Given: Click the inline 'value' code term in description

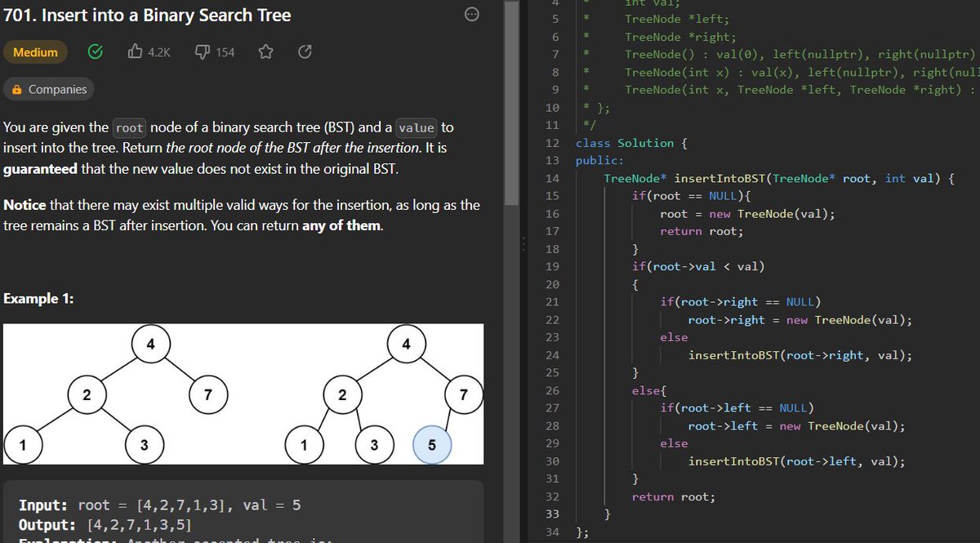Looking at the screenshot, I should click(x=416, y=127).
